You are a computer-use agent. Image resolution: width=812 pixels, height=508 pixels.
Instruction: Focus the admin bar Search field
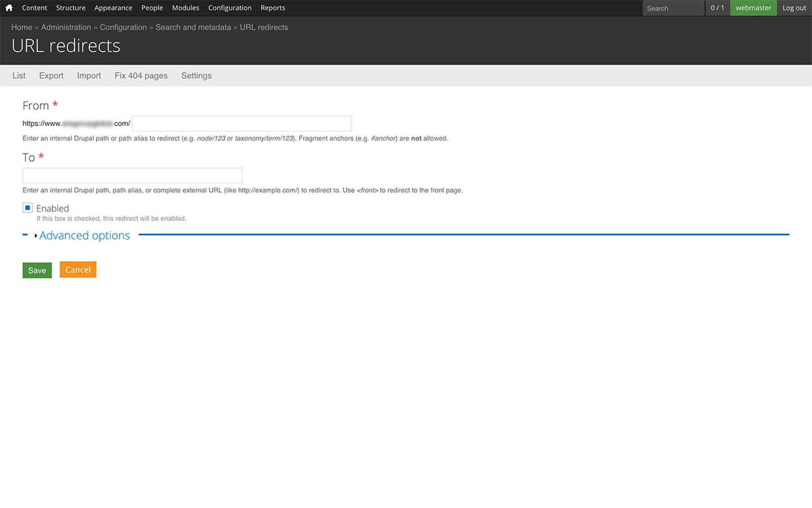click(x=673, y=8)
